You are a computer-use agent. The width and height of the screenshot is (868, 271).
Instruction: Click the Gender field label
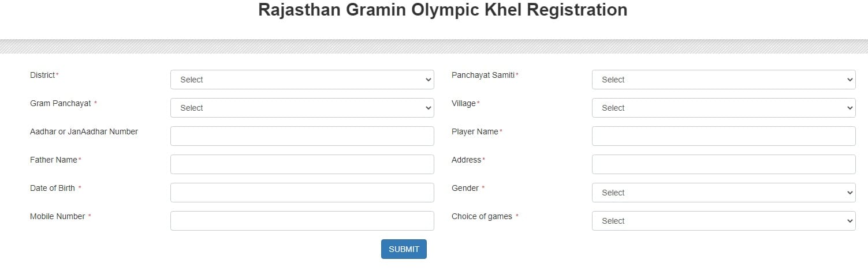point(465,188)
